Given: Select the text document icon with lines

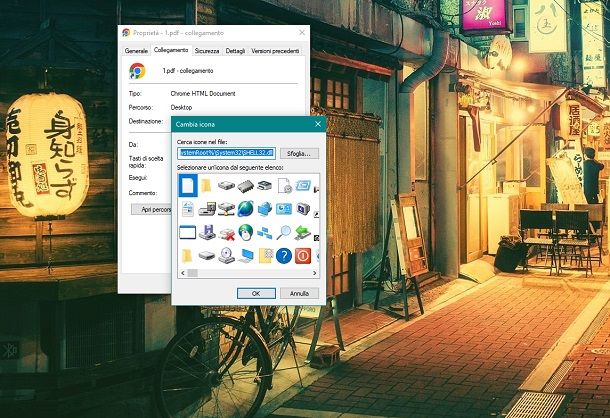Looking at the screenshot, I should click(x=188, y=209).
